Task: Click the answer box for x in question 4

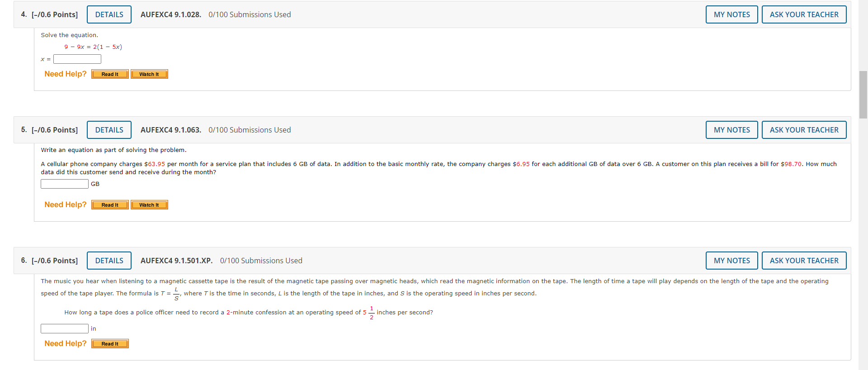Action: 77,59
